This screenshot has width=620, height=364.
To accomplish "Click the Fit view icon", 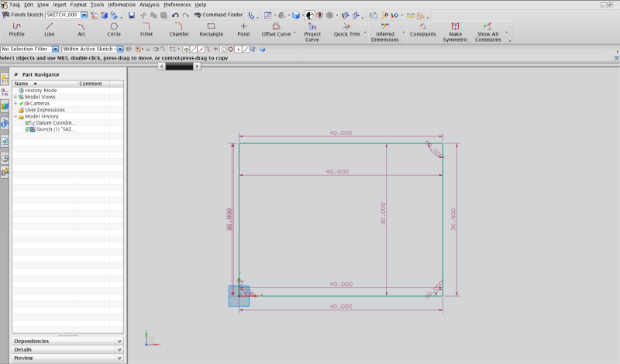I will point(267,15).
